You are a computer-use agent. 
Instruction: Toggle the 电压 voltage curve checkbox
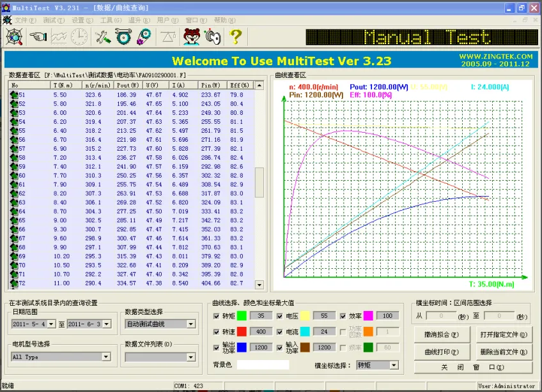(x=280, y=316)
